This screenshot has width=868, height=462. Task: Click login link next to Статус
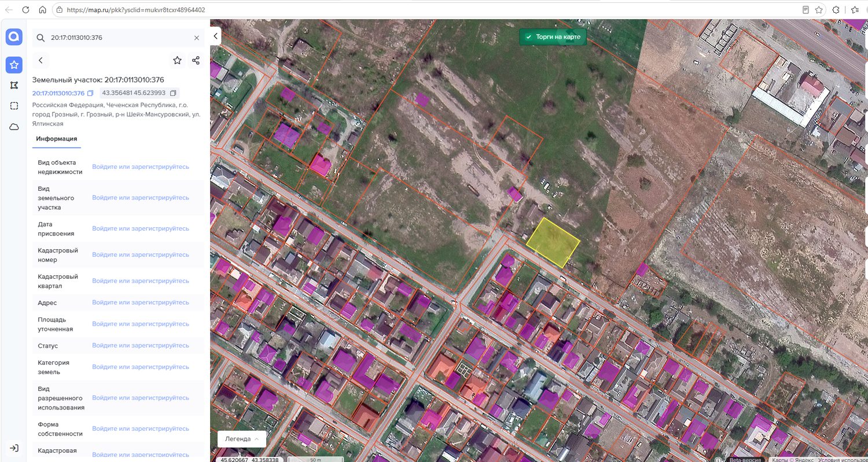click(x=141, y=345)
